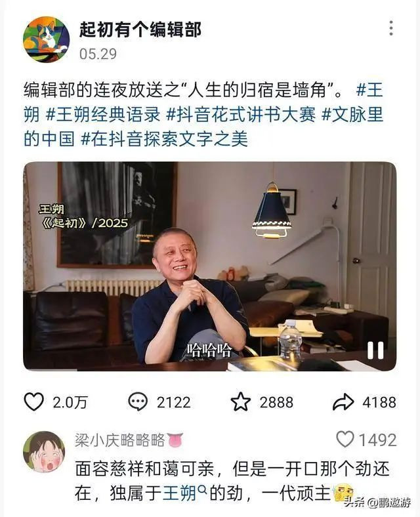Open hashtag #文脉里的中国
The width and height of the screenshot is (420, 517).
coord(203,127)
